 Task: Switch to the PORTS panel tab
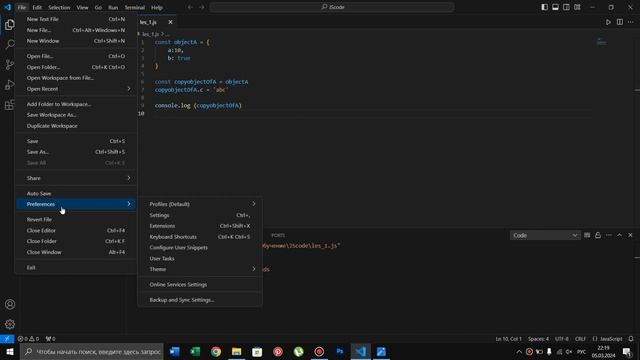point(278,236)
